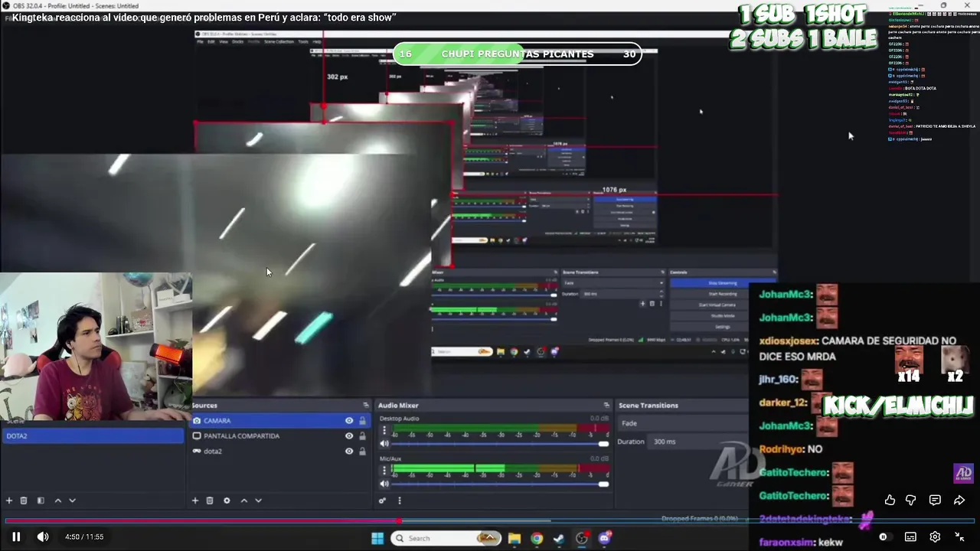The height and width of the screenshot is (551, 980).
Task: Mute the Mic/Aux speaker icon
Action: pyautogui.click(x=384, y=484)
